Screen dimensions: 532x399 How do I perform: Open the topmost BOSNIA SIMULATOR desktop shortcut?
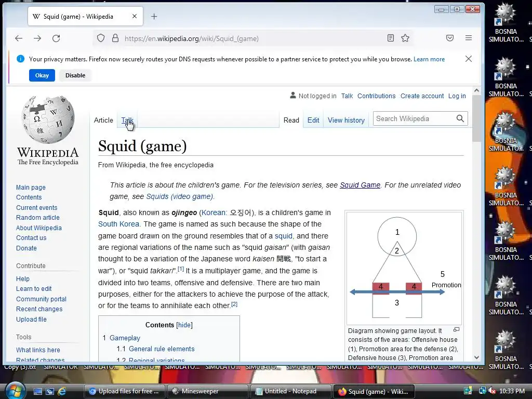pyautogui.click(x=506, y=22)
